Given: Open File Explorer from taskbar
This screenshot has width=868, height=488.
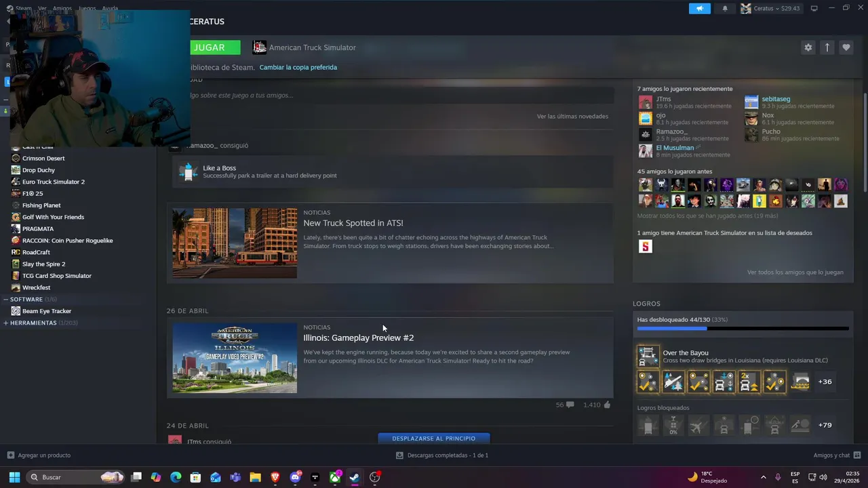Looking at the screenshot, I should [255, 477].
